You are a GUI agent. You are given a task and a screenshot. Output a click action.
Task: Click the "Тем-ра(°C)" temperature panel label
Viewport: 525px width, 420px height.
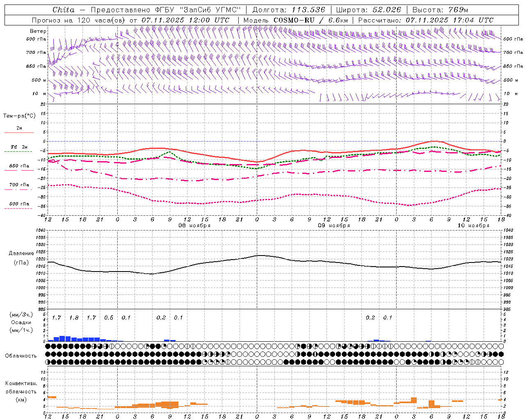(19, 116)
